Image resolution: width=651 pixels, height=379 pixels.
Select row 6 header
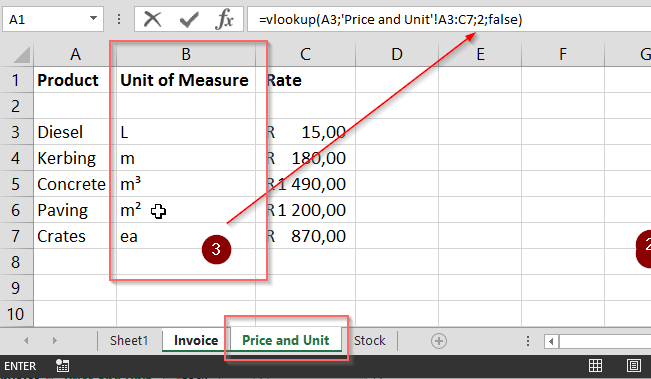click(17, 210)
